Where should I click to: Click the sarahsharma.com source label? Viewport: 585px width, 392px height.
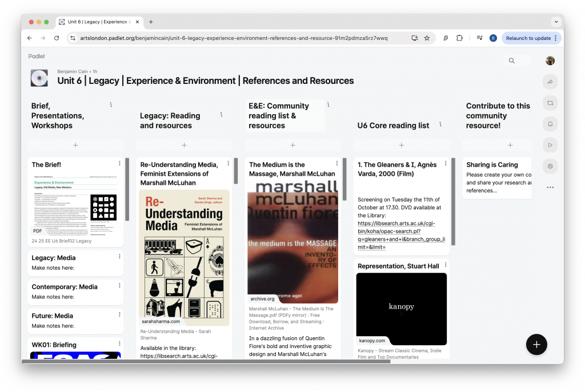coord(161,321)
